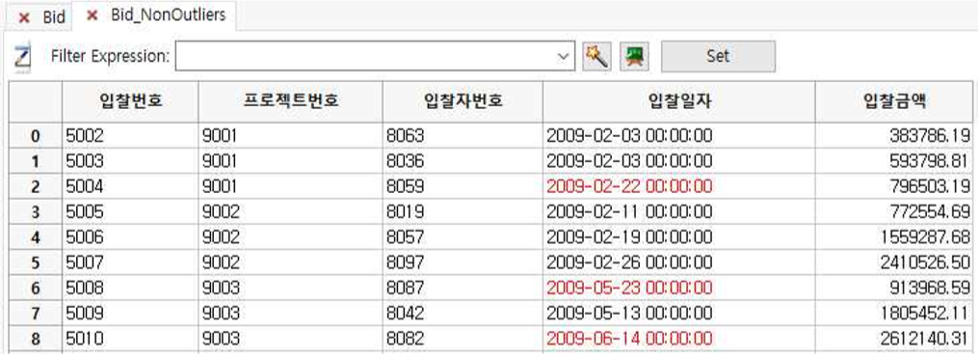Click date cell 2009-02-19 00:00:00

[678, 237]
